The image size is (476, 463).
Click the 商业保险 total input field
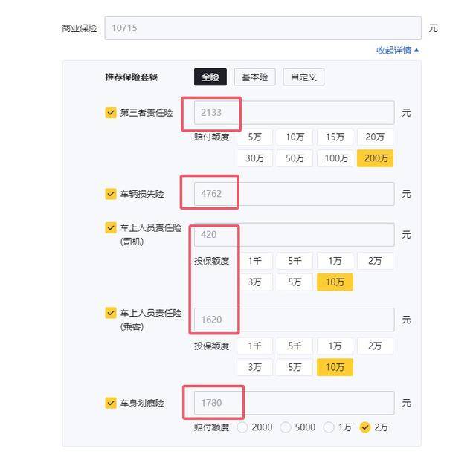point(263,28)
